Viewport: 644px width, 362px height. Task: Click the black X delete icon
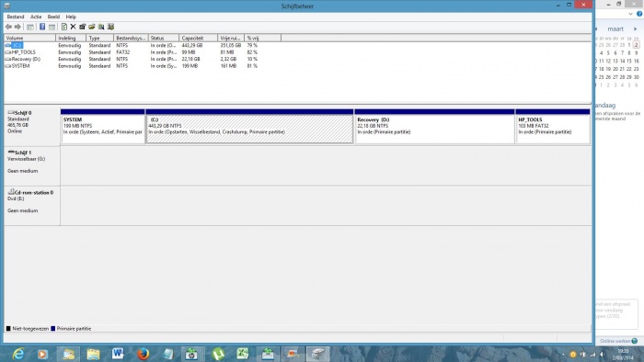73,27
